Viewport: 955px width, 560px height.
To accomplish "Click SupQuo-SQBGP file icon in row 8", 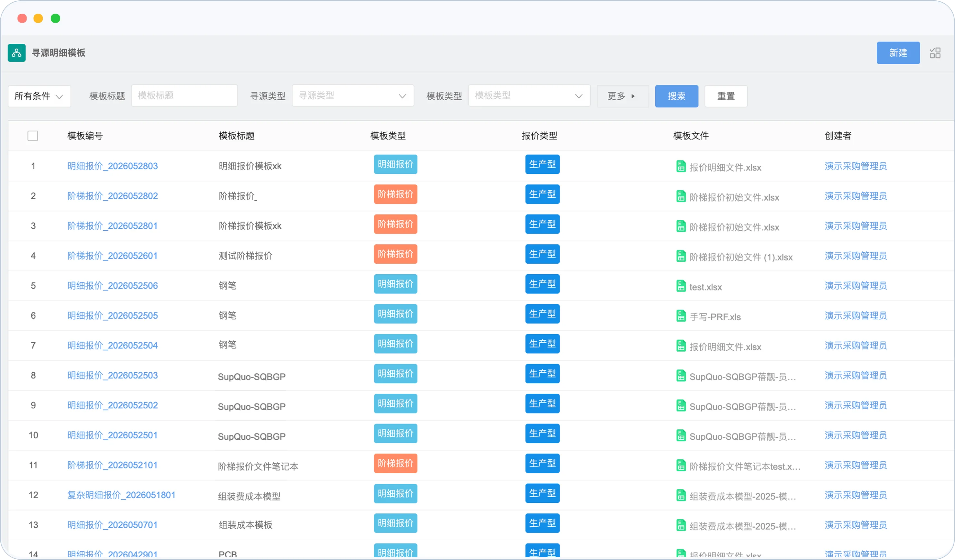I will (681, 376).
